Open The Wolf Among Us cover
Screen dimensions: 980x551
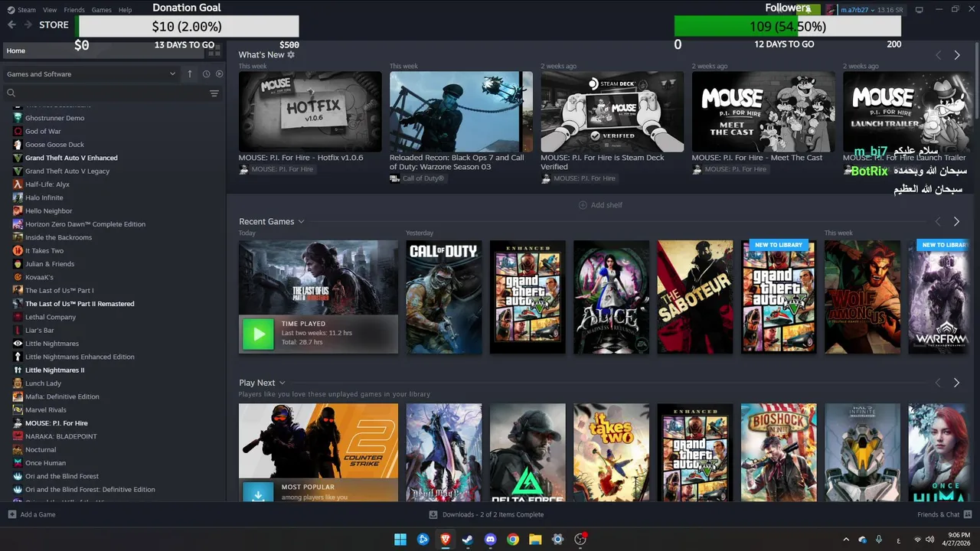pyautogui.click(x=862, y=297)
